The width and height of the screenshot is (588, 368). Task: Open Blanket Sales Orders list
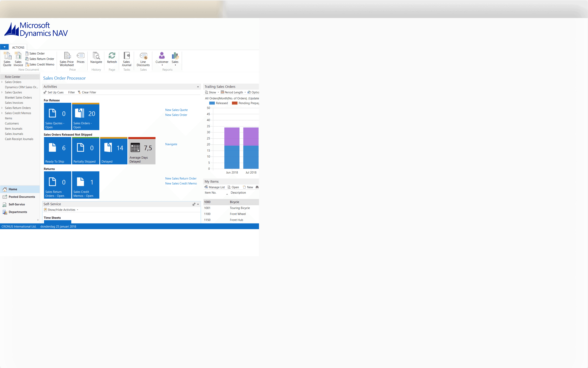(18, 98)
